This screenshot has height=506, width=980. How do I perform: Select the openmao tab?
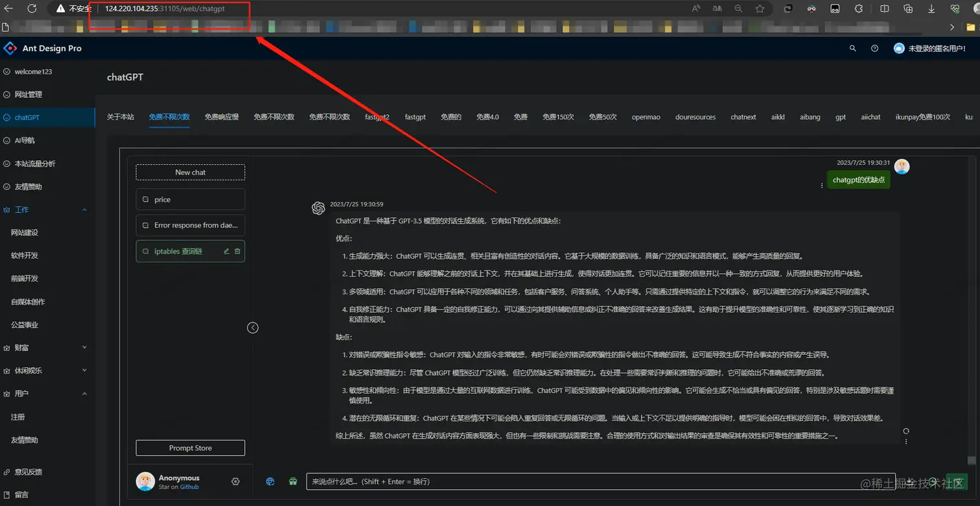[x=646, y=117]
